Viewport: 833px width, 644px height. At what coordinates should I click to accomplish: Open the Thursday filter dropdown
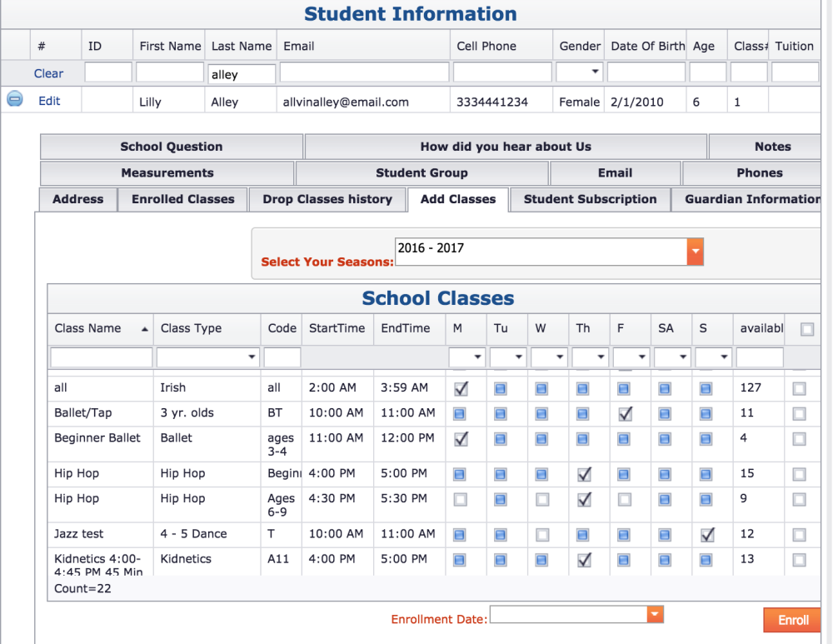601,357
